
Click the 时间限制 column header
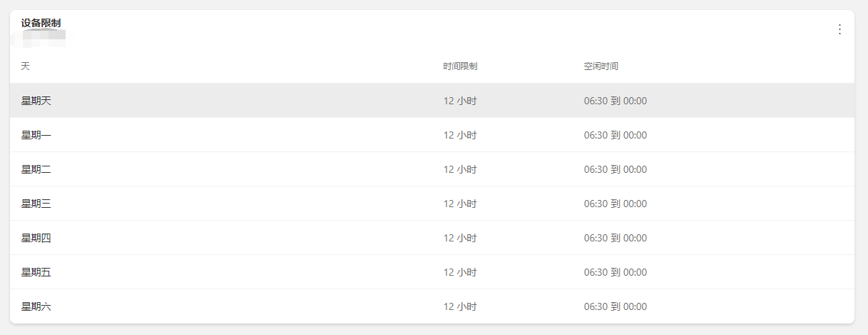[x=460, y=66]
